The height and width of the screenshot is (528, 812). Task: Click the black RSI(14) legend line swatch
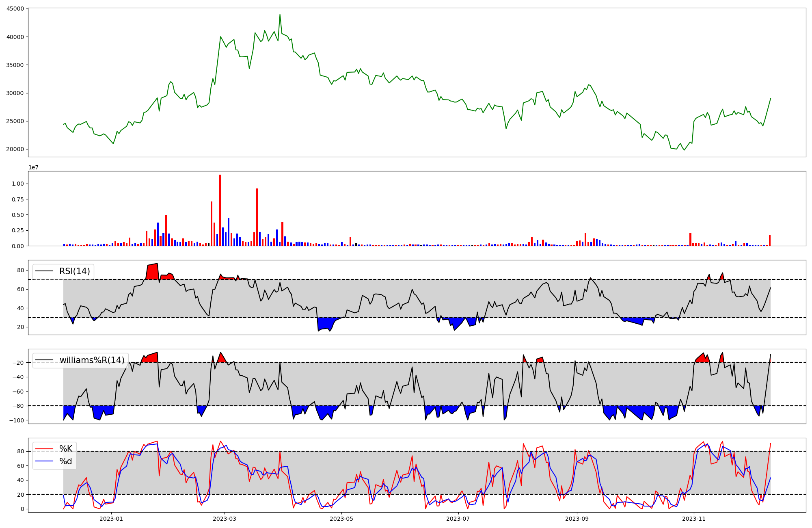(x=44, y=271)
